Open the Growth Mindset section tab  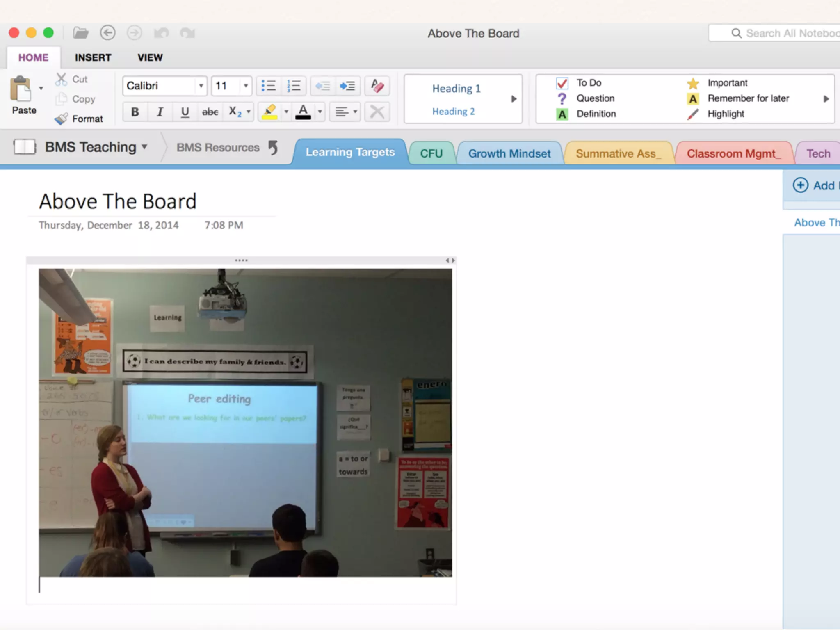coord(509,153)
